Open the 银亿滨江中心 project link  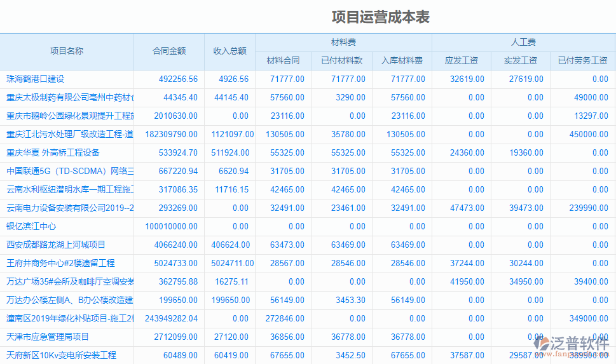pyautogui.click(x=31, y=227)
